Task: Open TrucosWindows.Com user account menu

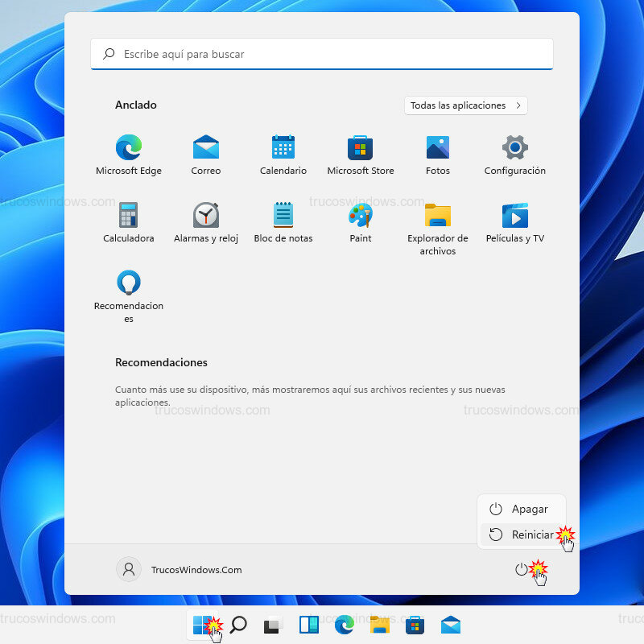Action: coord(179,569)
